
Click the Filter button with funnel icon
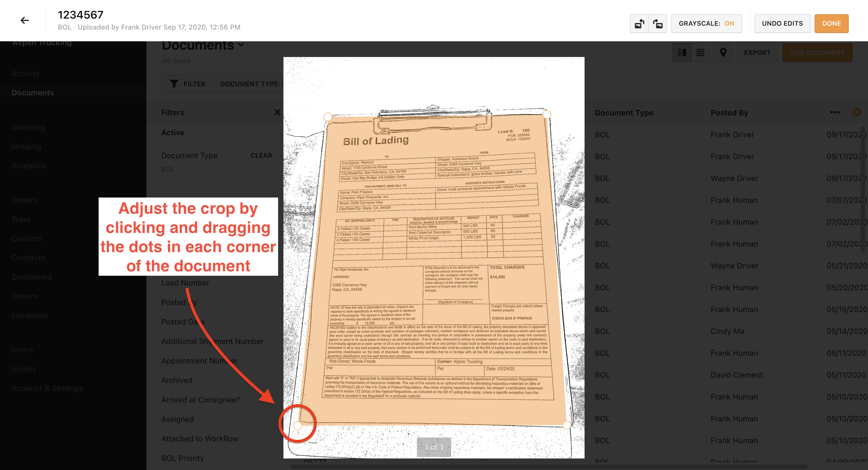coord(188,84)
